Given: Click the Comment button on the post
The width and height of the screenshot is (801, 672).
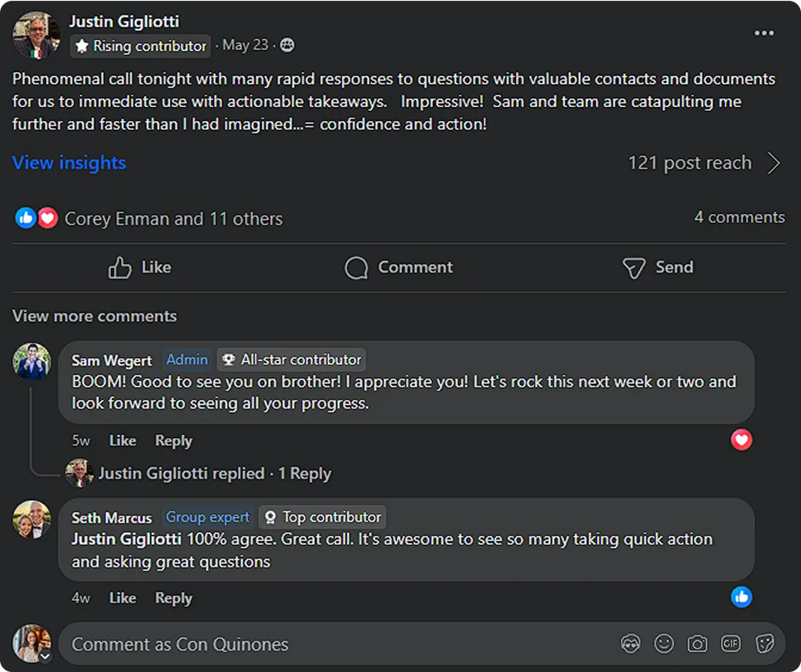Looking at the screenshot, I should point(399,267).
